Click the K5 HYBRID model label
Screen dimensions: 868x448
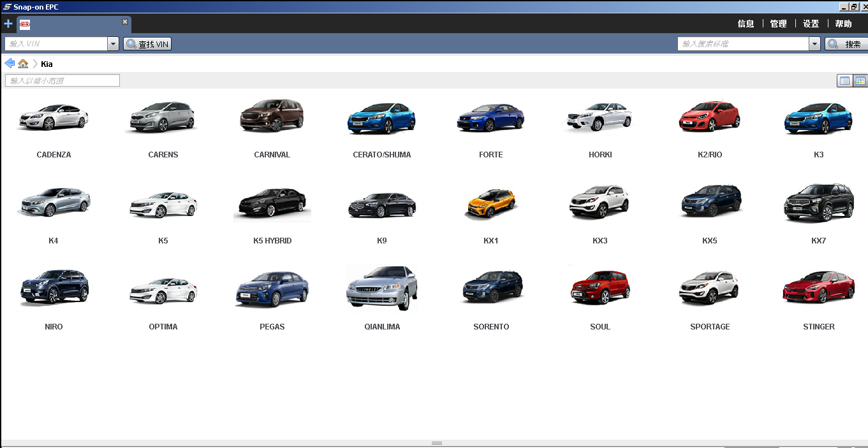pyautogui.click(x=272, y=241)
